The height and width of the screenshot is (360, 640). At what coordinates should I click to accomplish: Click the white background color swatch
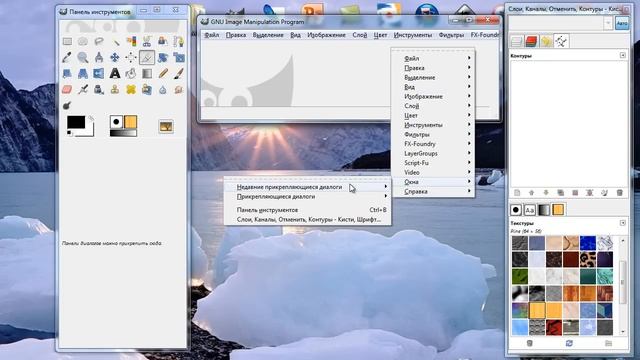(89, 131)
